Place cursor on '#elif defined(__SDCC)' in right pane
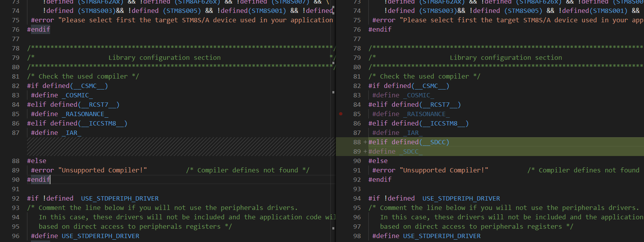This screenshot has width=644, height=242. (x=408, y=142)
